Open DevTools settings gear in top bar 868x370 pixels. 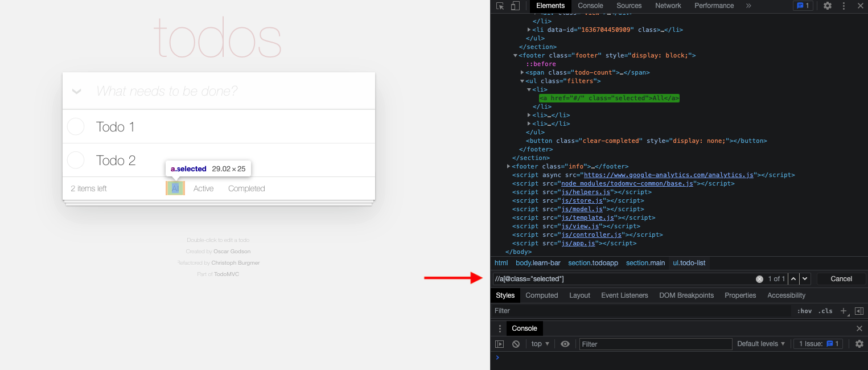[x=828, y=6]
